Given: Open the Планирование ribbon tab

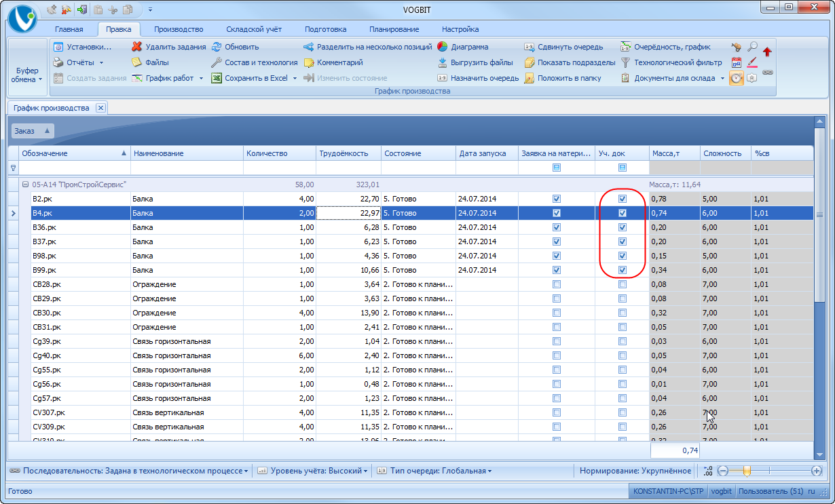Looking at the screenshot, I should click(x=394, y=29).
